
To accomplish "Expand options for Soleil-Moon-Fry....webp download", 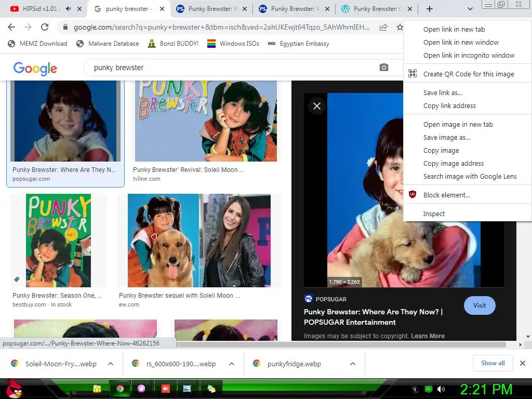I will click(x=111, y=364).
